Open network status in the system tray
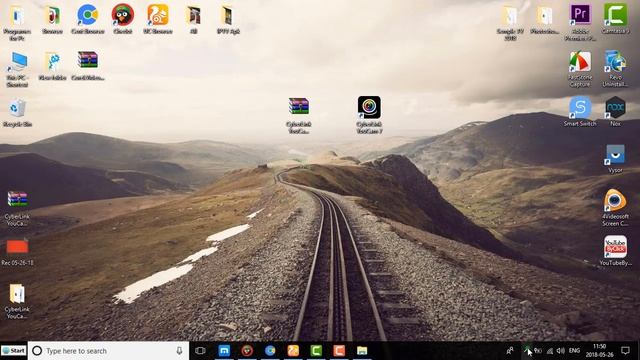This screenshot has width=640, height=360. coord(550,351)
